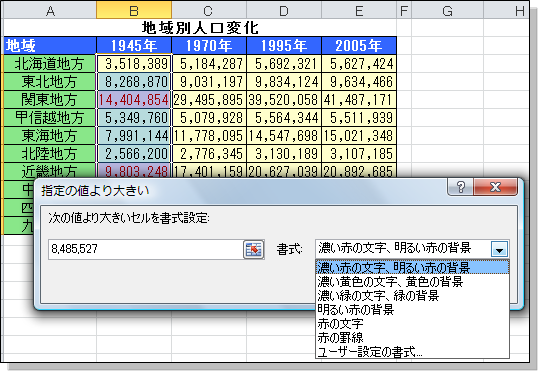The width and height of the screenshot is (538, 371).
Task: Click cell with value 3,130,189
Action: click(x=284, y=154)
